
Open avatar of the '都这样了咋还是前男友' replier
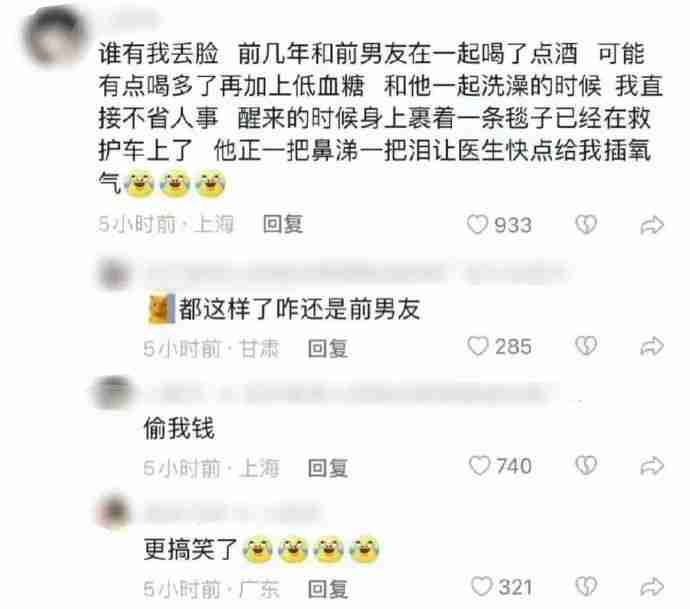click(114, 274)
